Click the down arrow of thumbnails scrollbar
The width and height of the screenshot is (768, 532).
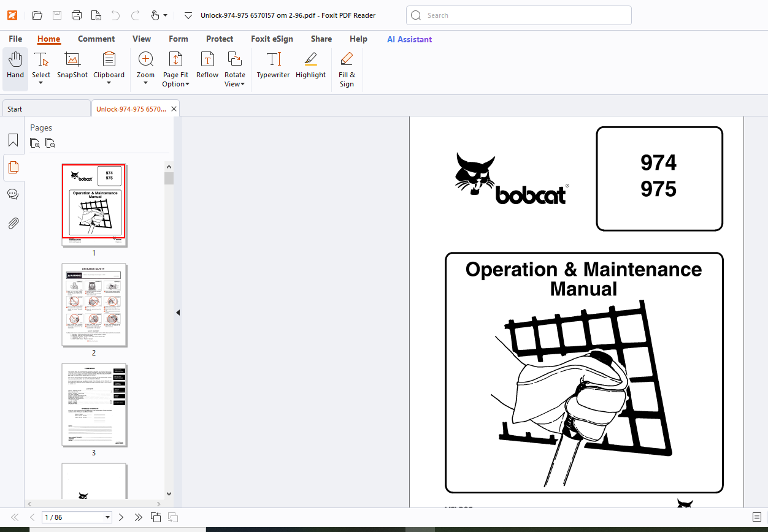(x=169, y=493)
